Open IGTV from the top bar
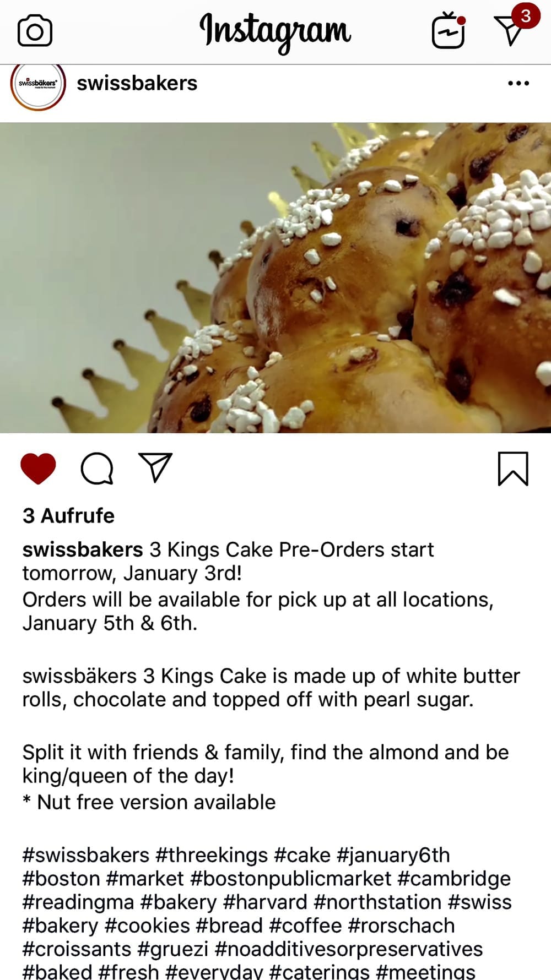 [448, 31]
